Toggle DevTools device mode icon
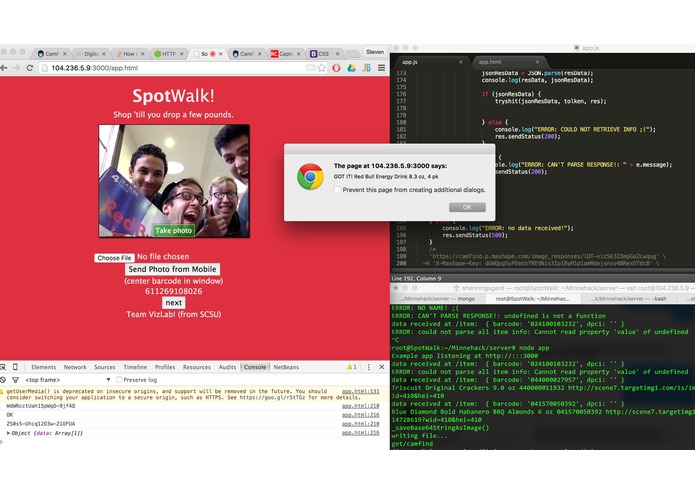This screenshot has width=695, height=494. coord(15,367)
